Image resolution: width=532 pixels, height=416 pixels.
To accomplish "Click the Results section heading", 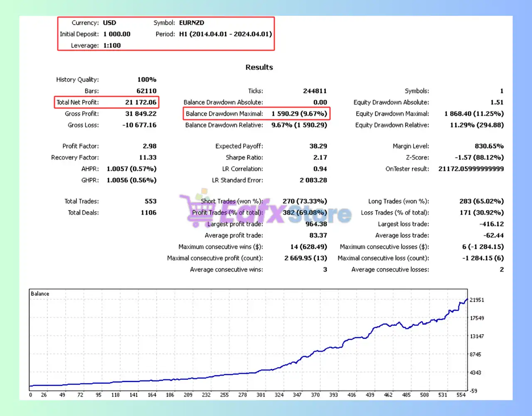I will click(x=259, y=67).
